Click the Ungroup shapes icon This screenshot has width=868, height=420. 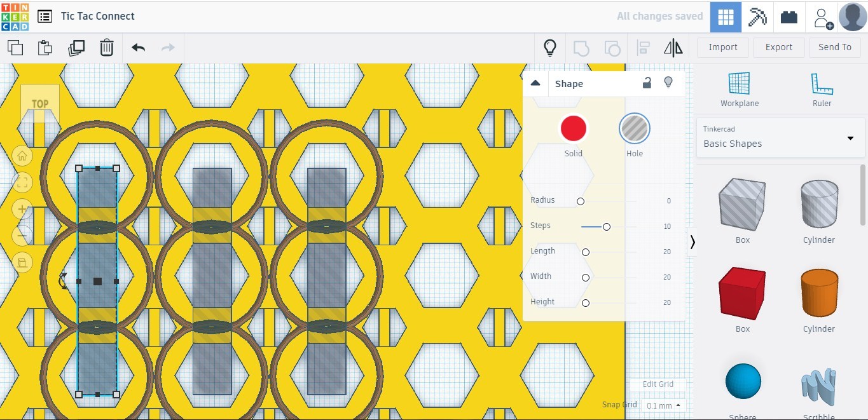coord(612,48)
